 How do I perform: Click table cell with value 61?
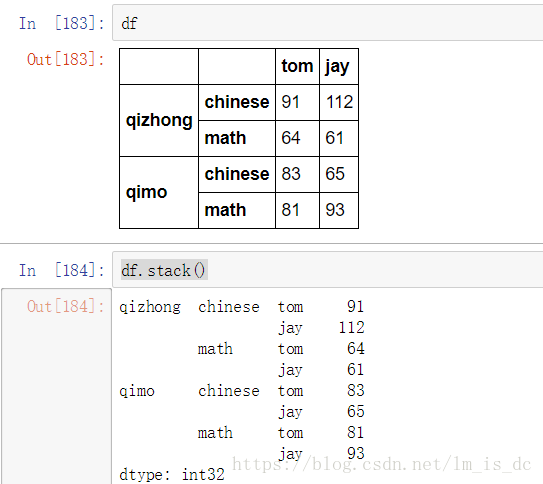point(339,138)
